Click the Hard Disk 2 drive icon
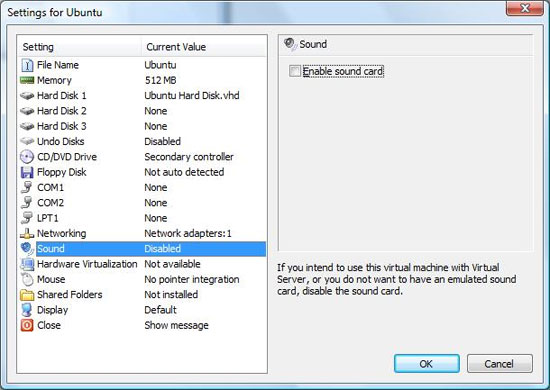Image resolution: width=550 pixels, height=390 pixels. pos(27,111)
